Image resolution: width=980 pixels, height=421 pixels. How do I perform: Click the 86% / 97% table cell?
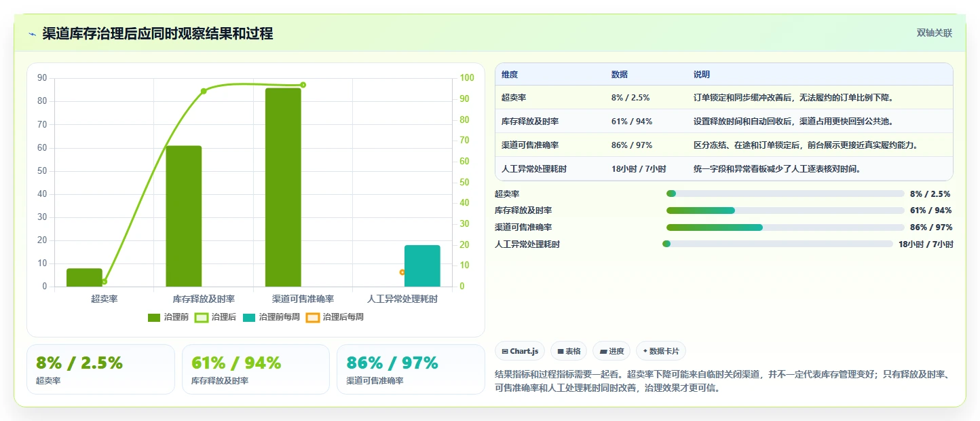[x=631, y=145]
